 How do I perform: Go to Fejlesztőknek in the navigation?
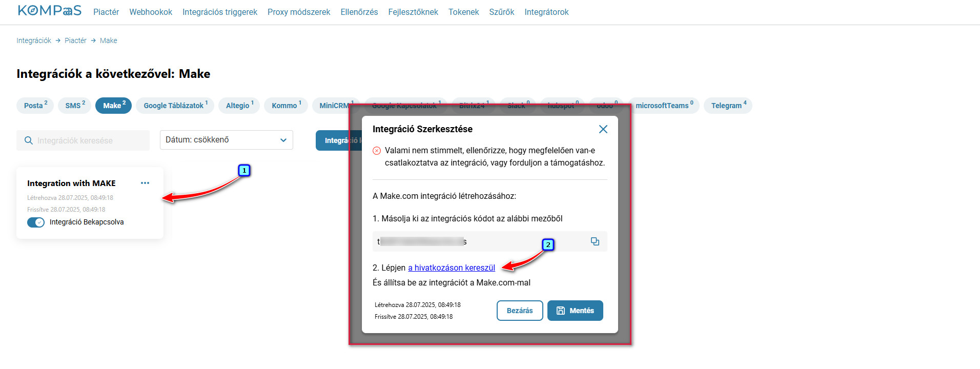click(x=413, y=12)
